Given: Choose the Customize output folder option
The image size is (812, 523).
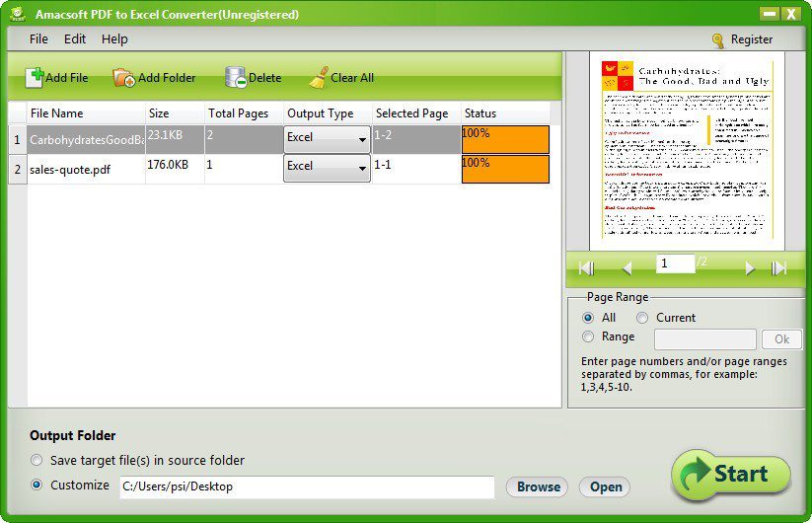Looking at the screenshot, I should tap(37, 485).
